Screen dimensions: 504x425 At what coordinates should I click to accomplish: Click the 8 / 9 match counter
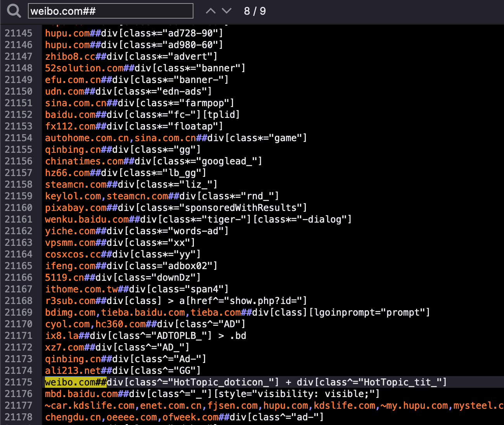click(255, 11)
